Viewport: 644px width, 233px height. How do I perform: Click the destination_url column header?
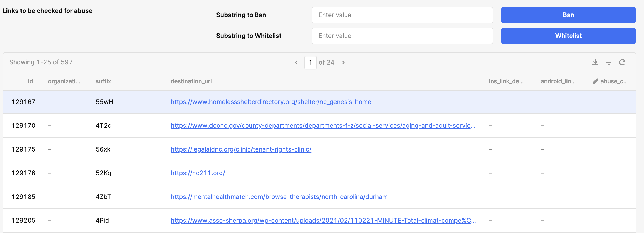click(x=191, y=81)
